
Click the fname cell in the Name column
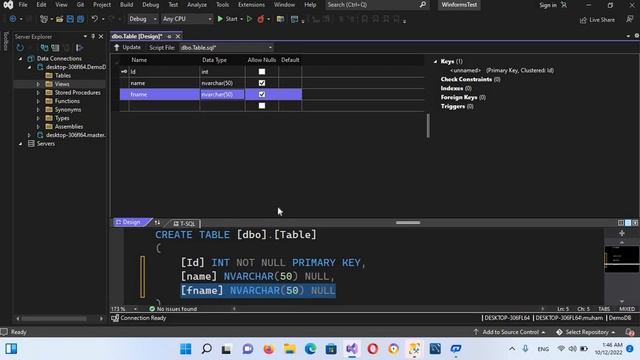(164, 95)
